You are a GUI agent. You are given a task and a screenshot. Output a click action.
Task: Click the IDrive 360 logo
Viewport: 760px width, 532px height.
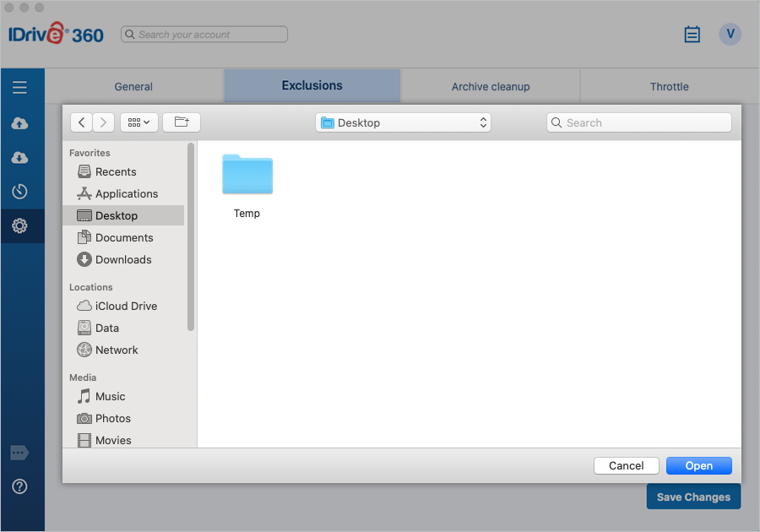(56, 34)
